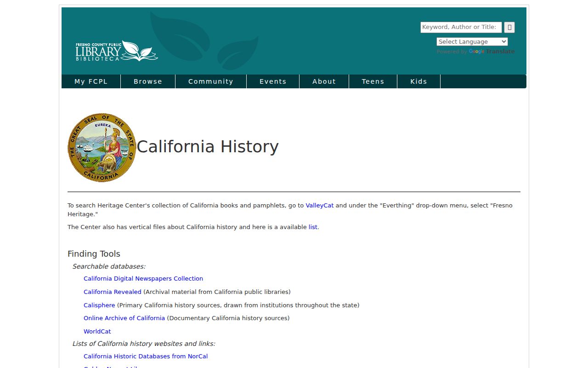
Task: Click 'Lists of California history websites and links:' text
Action: point(144,344)
